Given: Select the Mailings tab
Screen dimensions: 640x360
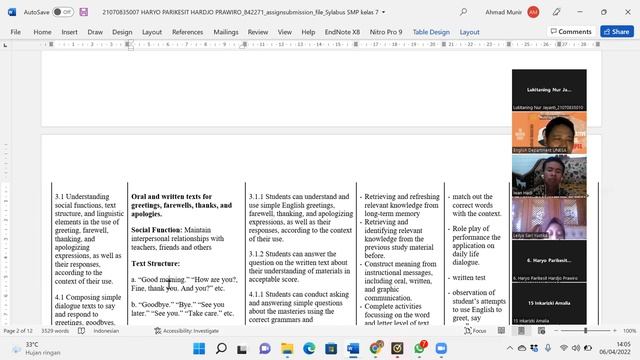Looking at the screenshot, I should [226, 32].
